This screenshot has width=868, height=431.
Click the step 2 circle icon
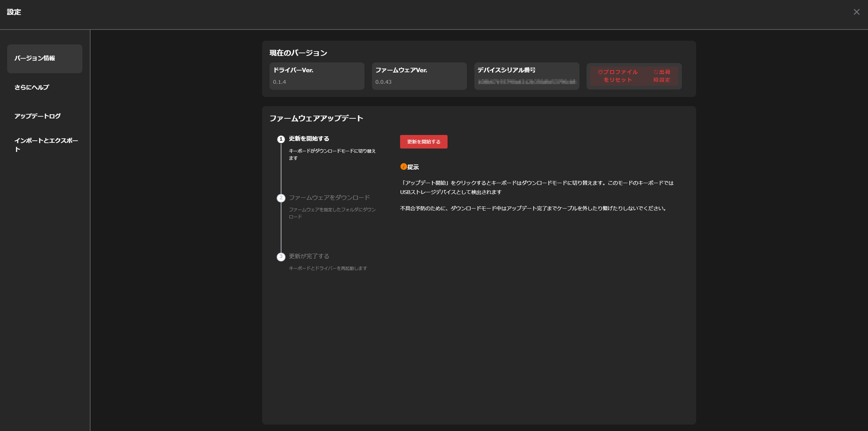281,198
